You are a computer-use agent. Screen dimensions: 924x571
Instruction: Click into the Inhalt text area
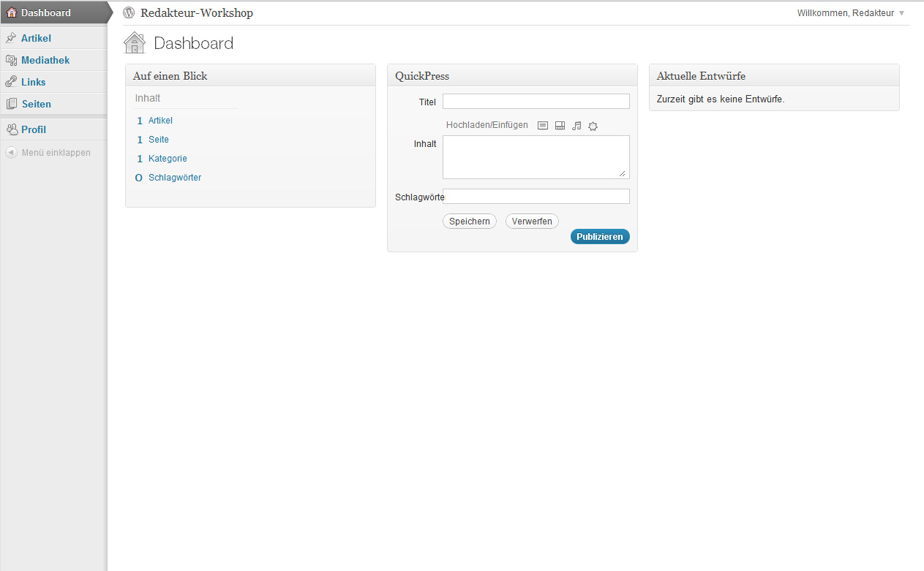click(536, 156)
